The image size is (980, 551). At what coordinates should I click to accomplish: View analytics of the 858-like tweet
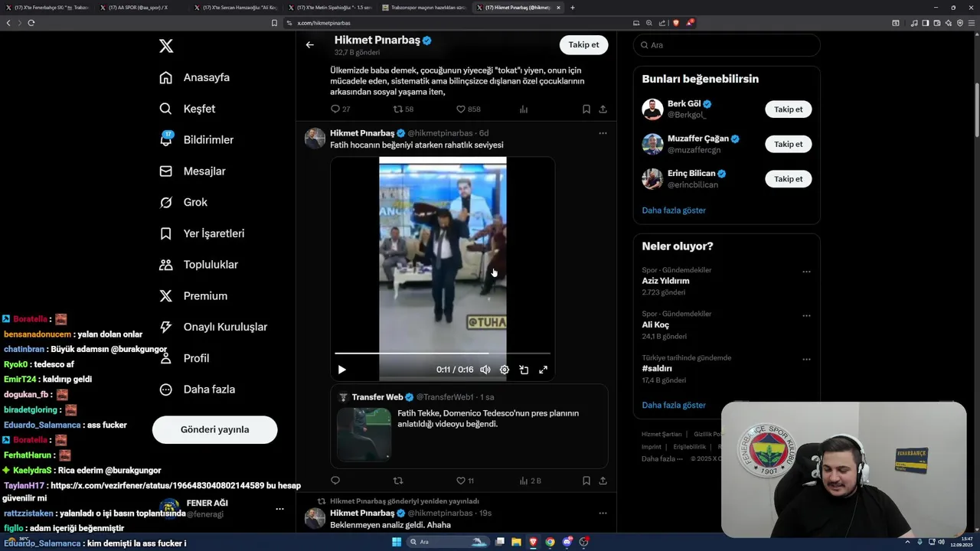(x=524, y=109)
